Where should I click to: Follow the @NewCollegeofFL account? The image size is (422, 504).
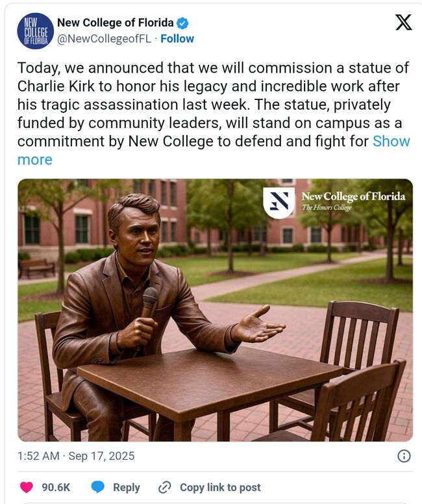pos(177,39)
